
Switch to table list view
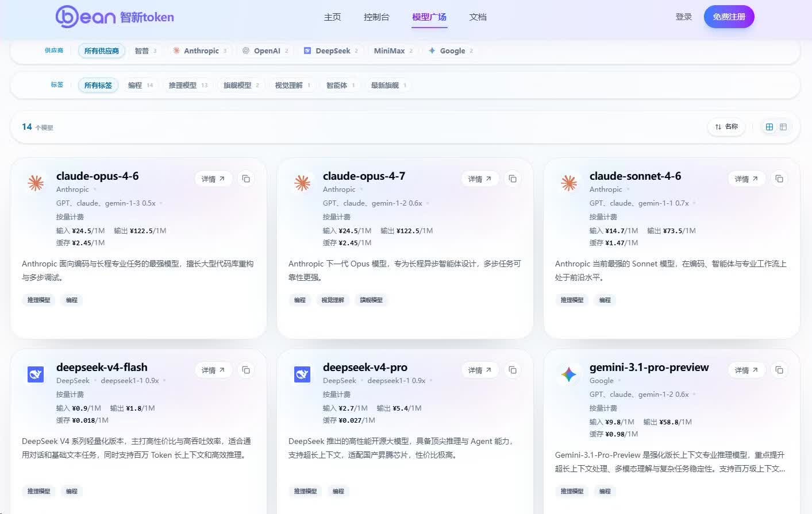783,127
